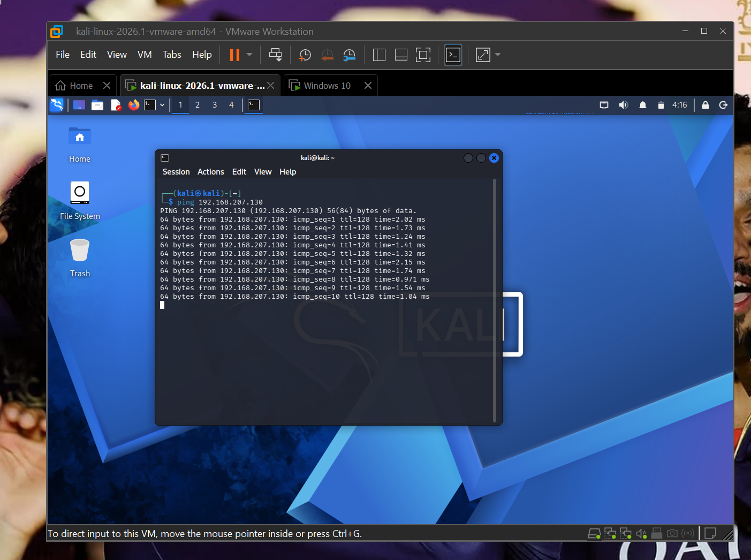Open the terminal Edit menu

pyautogui.click(x=239, y=172)
